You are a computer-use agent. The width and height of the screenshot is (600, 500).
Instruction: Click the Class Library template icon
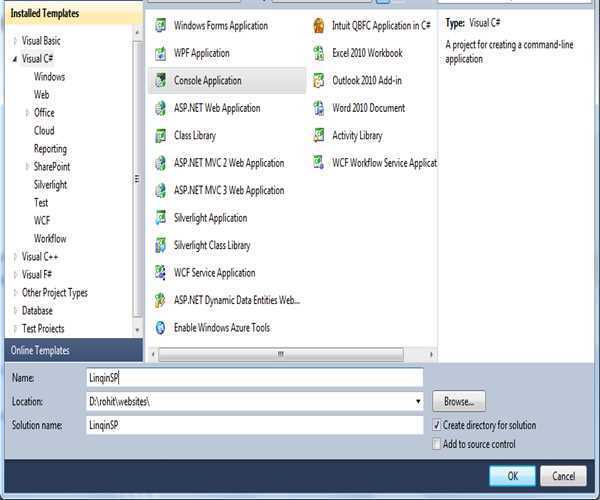[x=161, y=136]
